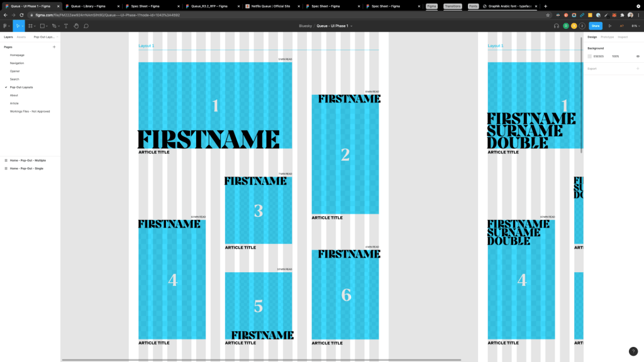
Task: Click the E5E5E5 background color swatch
Action: pyautogui.click(x=590, y=56)
